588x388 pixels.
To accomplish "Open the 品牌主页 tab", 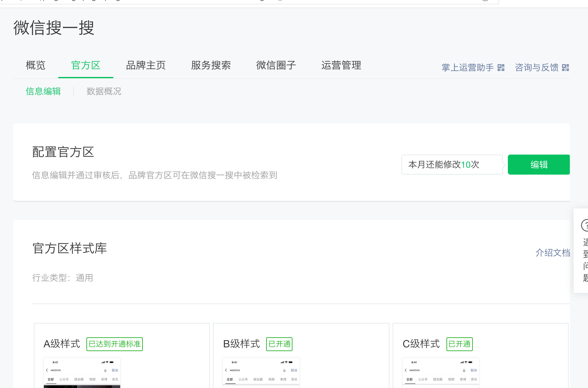I will point(146,65).
